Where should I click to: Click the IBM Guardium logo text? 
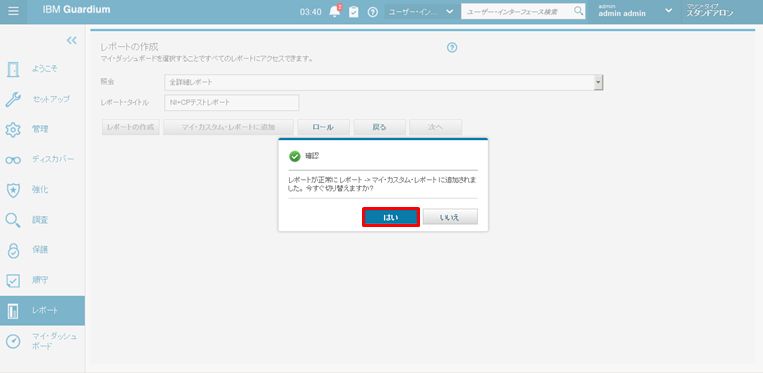click(x=76, y=9)
